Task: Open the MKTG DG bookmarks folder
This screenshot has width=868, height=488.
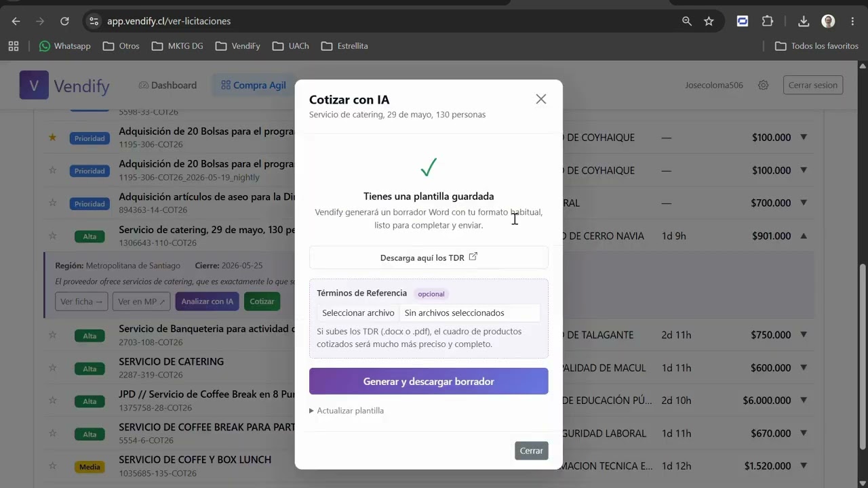Action: click(178, 46)
